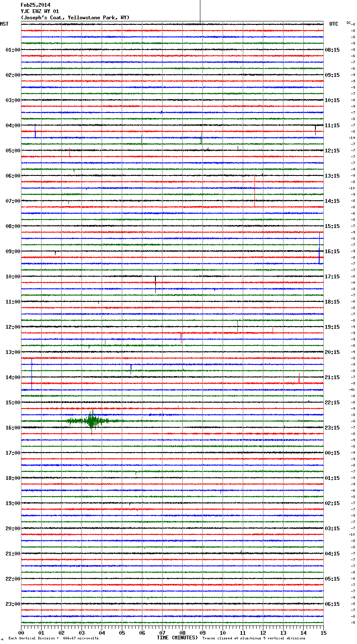This screenshot has width=357, height=644.
Task: Click the MST time zone header
Action: point(4,24)
